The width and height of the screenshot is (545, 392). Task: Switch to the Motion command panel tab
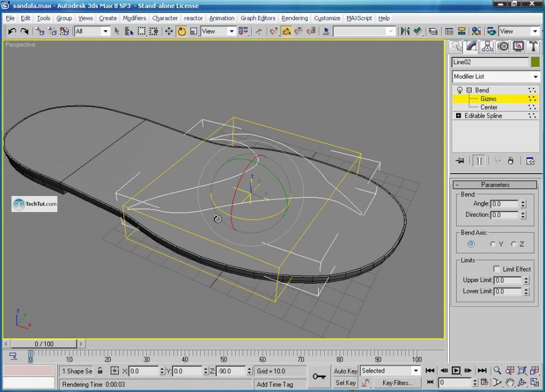point(503,46)
